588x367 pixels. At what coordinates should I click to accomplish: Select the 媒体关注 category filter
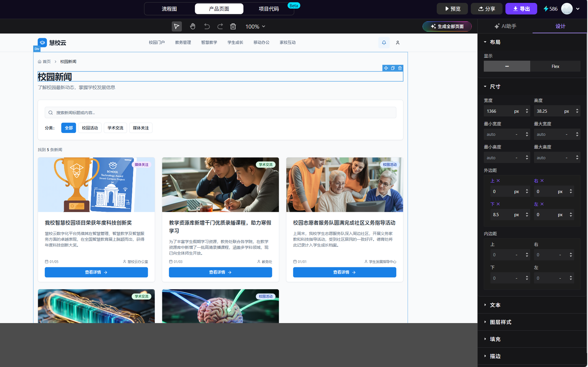click(141, 128)
